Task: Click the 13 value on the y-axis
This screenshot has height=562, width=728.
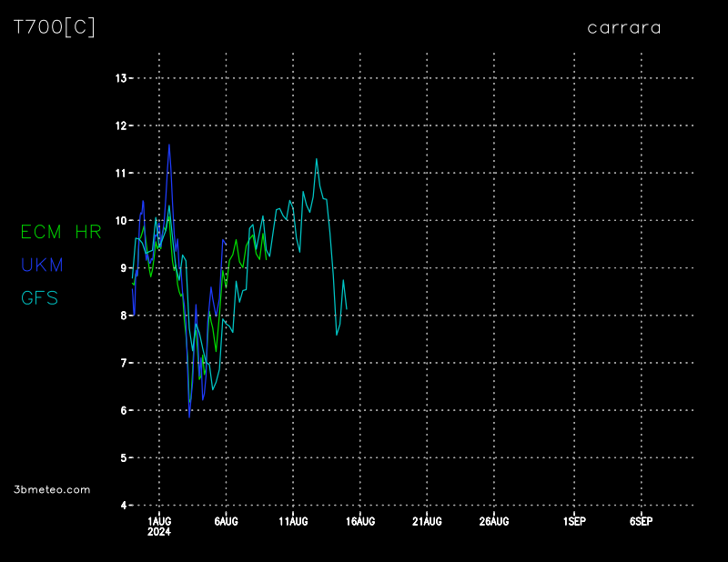Action: click(120, 78)
